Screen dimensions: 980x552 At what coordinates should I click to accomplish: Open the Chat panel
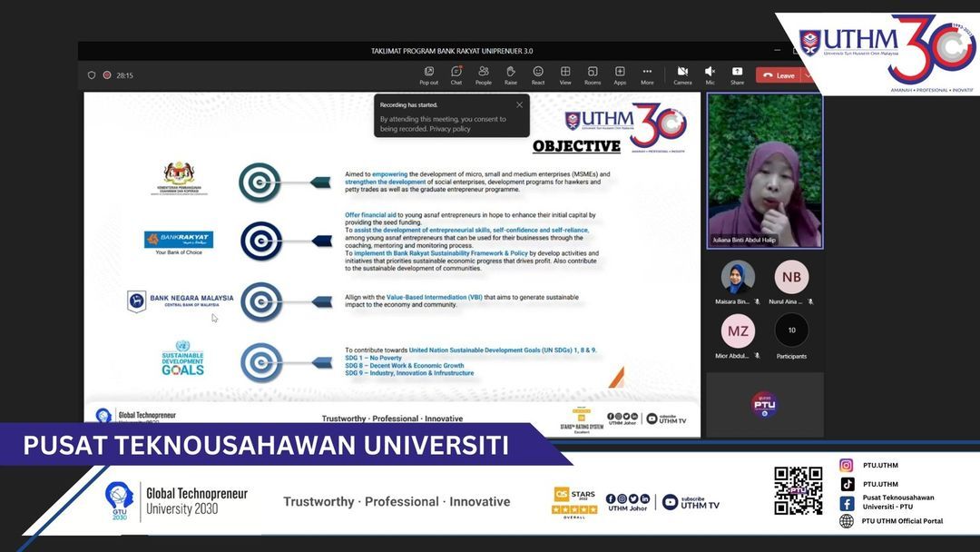point(456,74)
